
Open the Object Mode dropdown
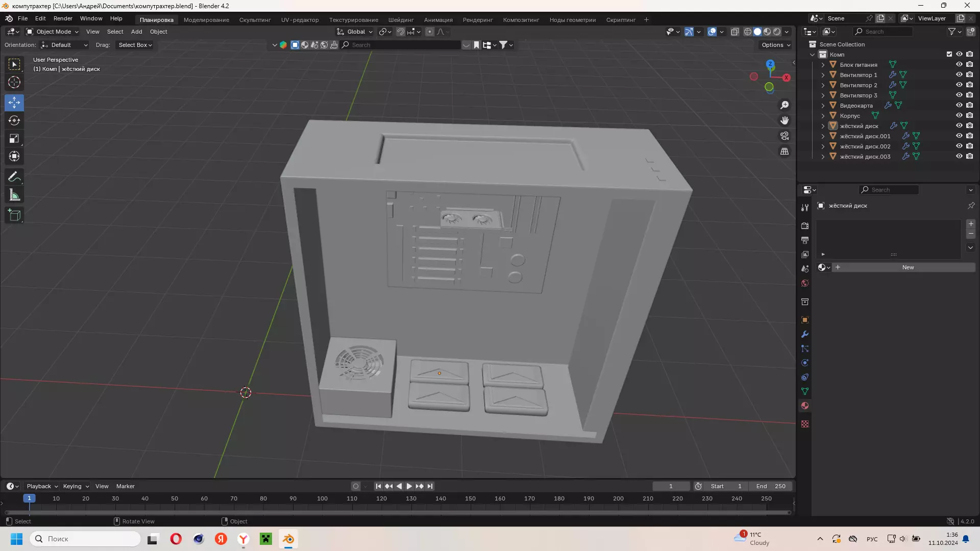53,32
